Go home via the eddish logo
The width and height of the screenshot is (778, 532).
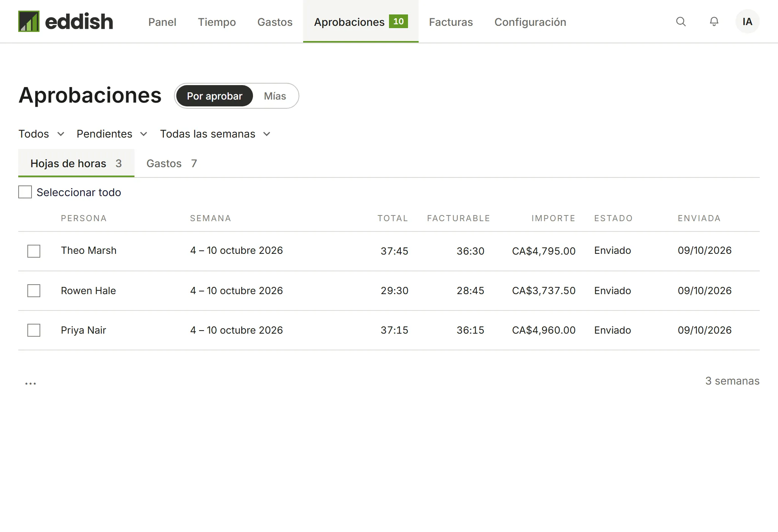click(66, 21)
